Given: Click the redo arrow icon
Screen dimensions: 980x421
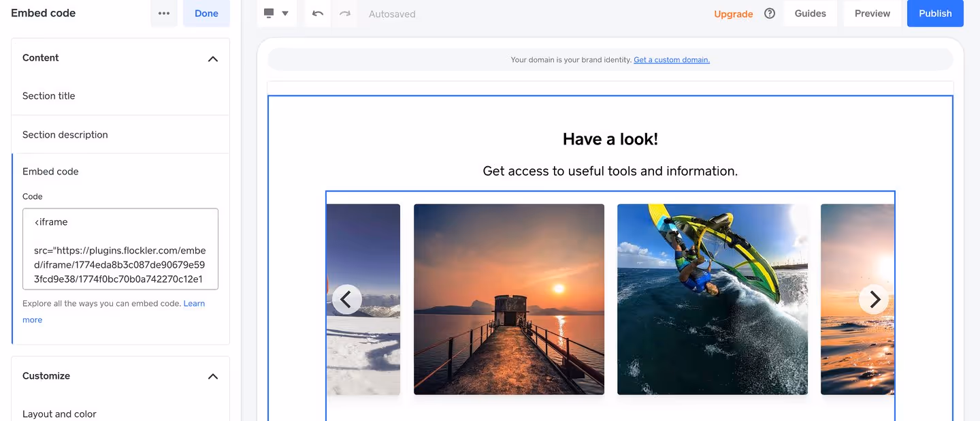Looking at the screenshot, I should (344, 14).
